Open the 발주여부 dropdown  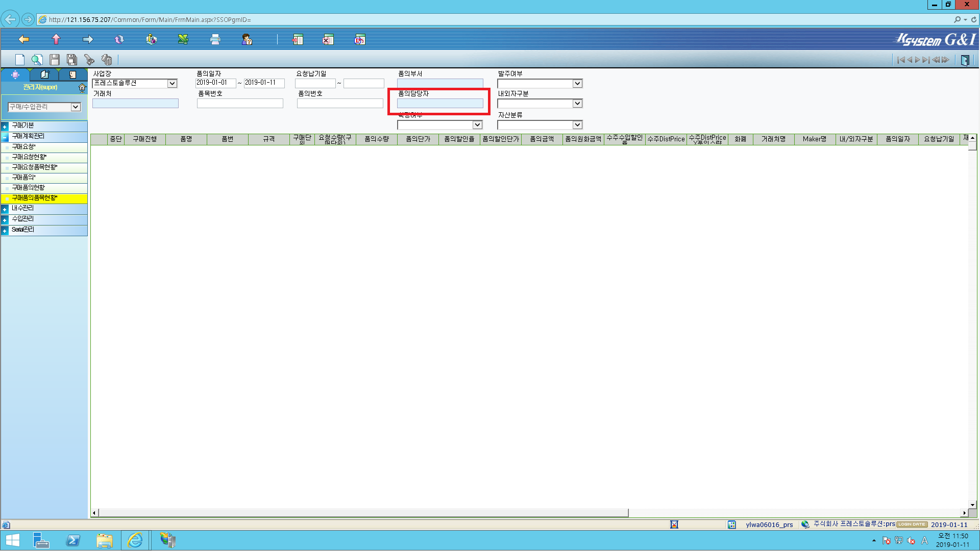pyautogui.click(x=577, y=83)
